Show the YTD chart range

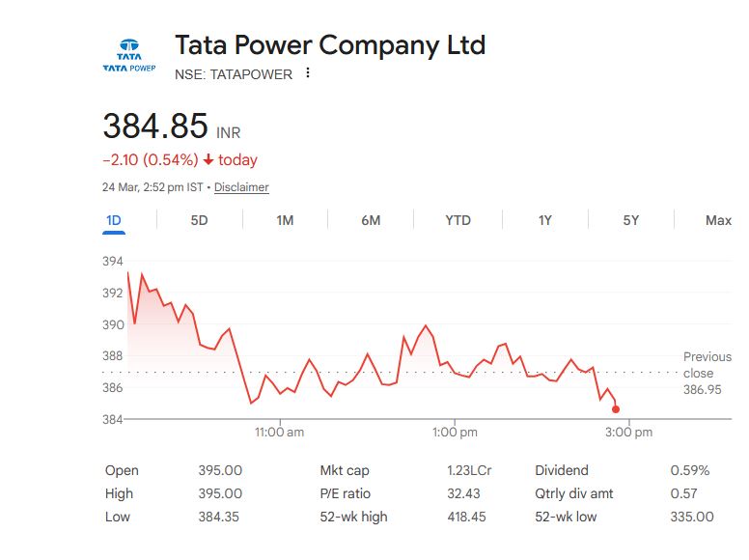coord(458,220)
